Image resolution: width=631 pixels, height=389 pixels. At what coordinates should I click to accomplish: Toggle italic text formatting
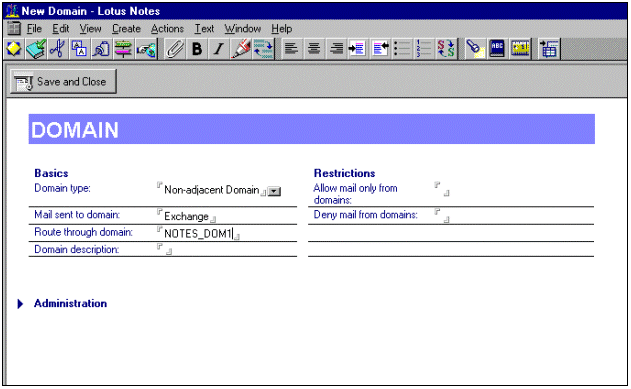[219, 49]
